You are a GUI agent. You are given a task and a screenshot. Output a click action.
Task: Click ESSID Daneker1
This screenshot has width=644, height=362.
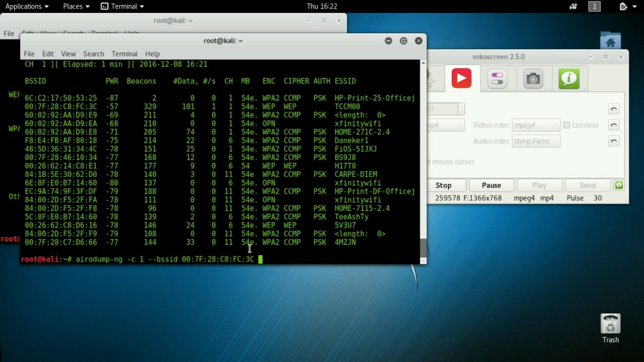point(351,141)
